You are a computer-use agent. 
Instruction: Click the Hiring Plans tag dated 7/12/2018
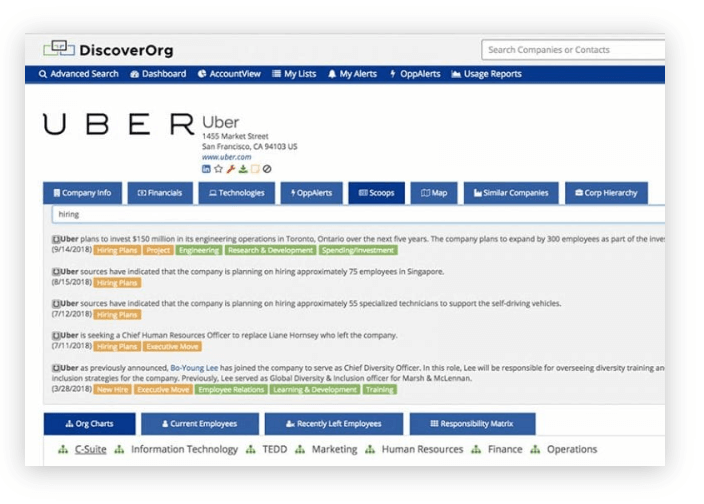pyautogui.click(x=117, y=315)
